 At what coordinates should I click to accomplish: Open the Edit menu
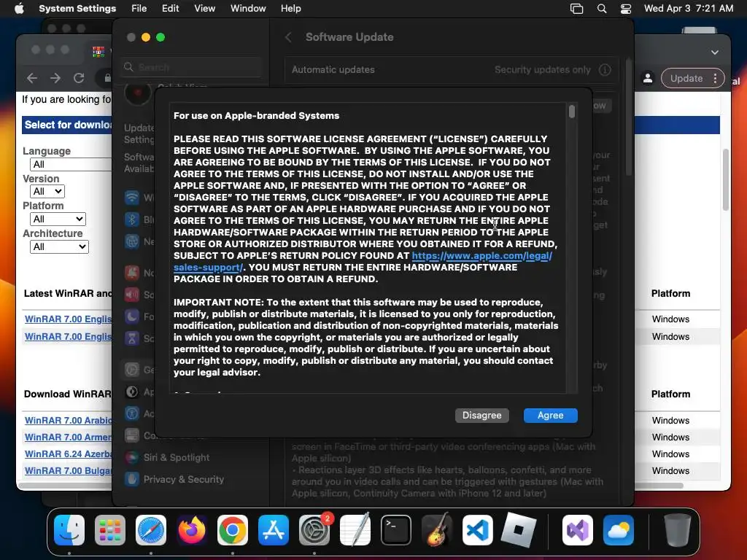click(170, 9)
